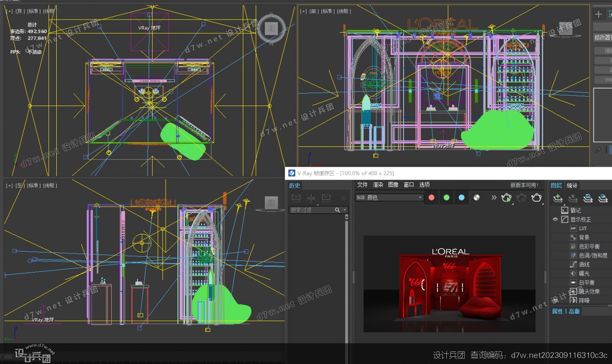Click the ViewCube in left viewport
The image size is (612, 364).
[271, 203]
